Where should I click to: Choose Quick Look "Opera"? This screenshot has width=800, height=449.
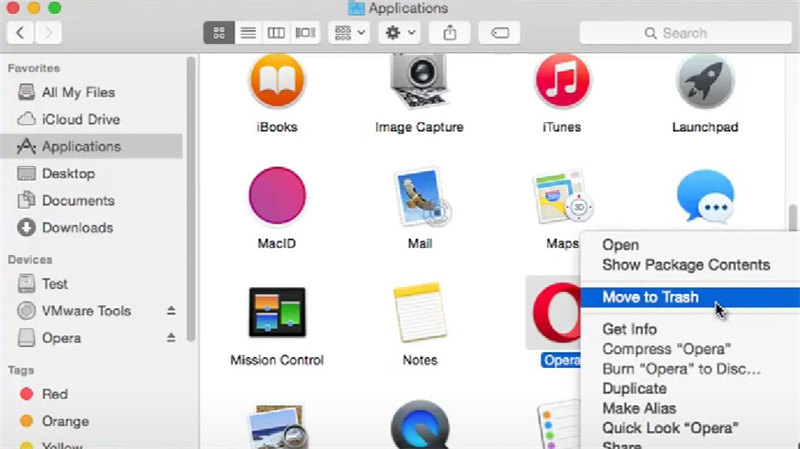pyautogui.click(x=690, y=428)
